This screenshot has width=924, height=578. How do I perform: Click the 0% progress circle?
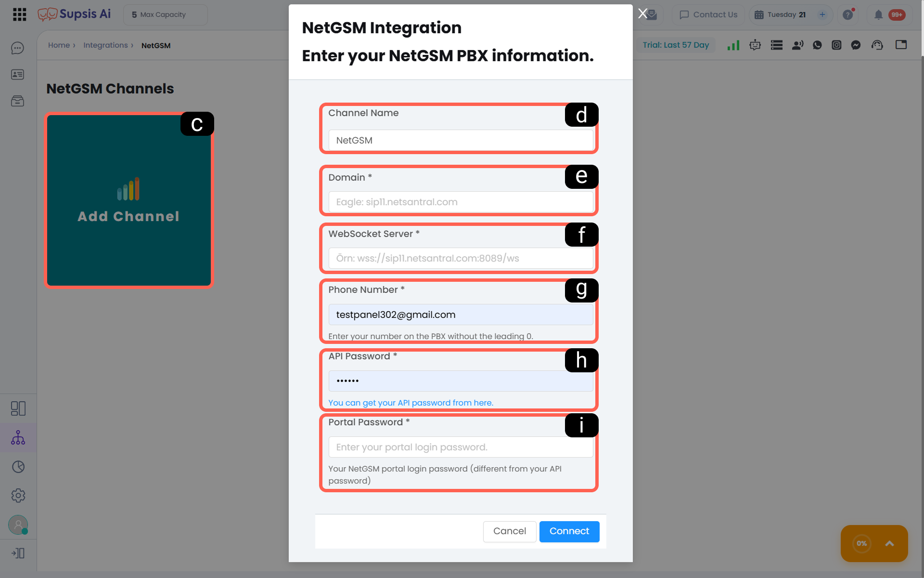click(x=862, y=544)
